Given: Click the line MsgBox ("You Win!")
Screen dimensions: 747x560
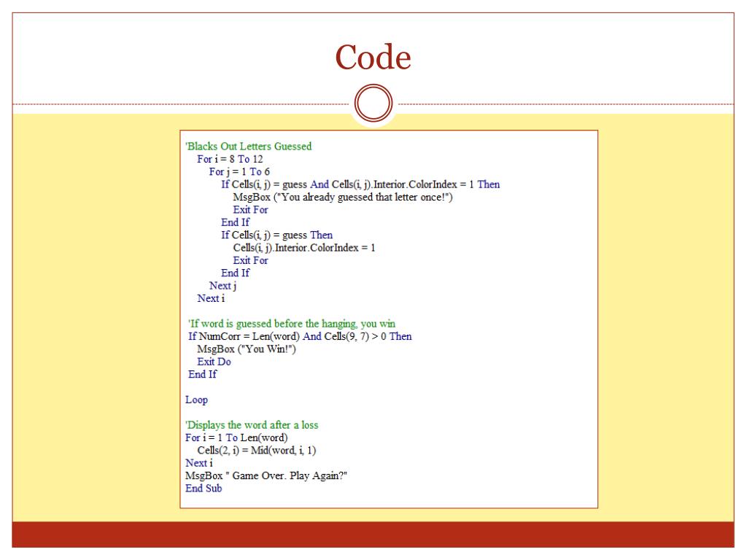Looking at the screenshot, I should [247, 349].
